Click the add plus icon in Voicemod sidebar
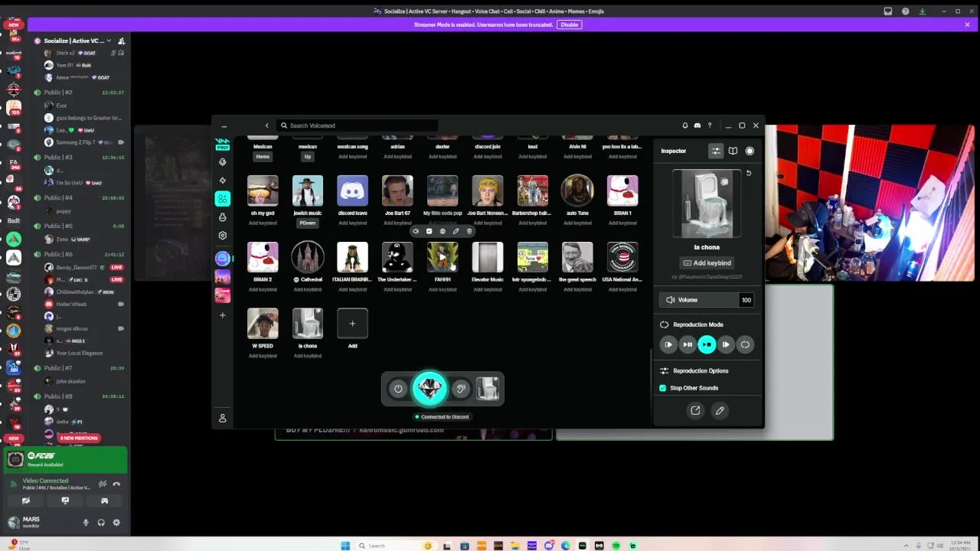Viewport: 980px width, 551px height. [222, 315]
